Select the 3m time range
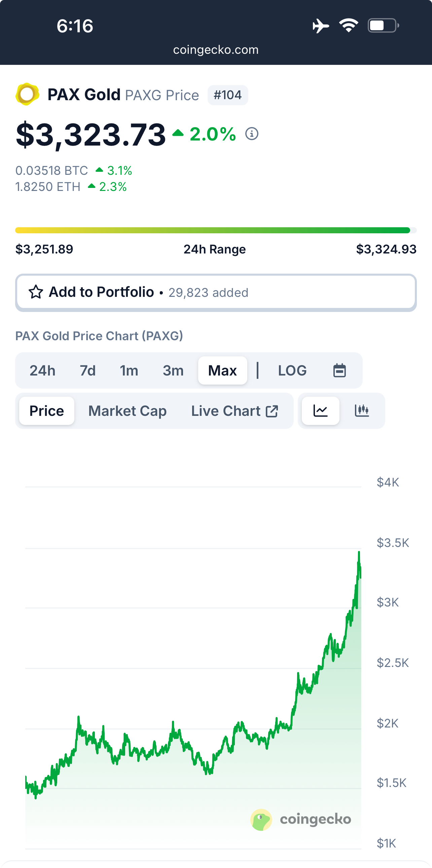Screen dimensions: 432x868 173,370
